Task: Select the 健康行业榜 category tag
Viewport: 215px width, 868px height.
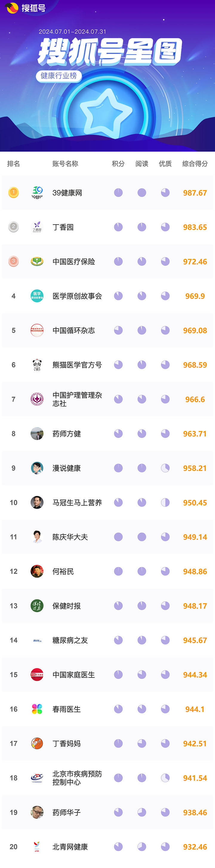Action: click(59, 76)
